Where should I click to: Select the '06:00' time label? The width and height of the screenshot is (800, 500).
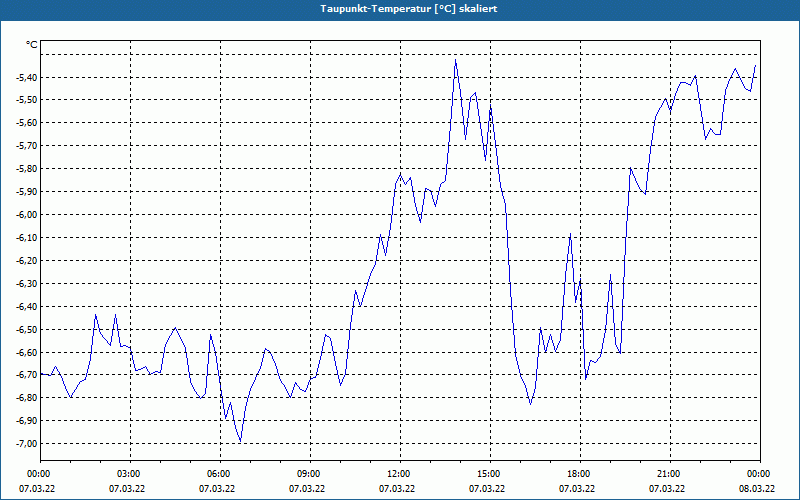(220, 474)
